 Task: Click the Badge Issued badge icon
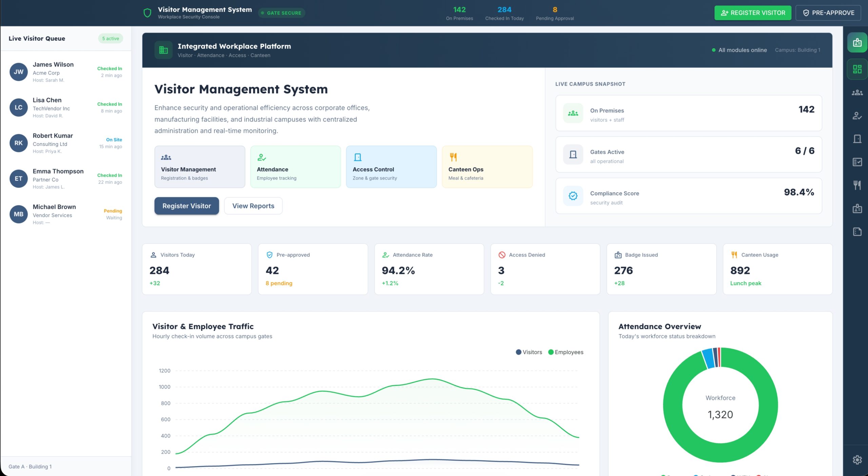[618, 255]
